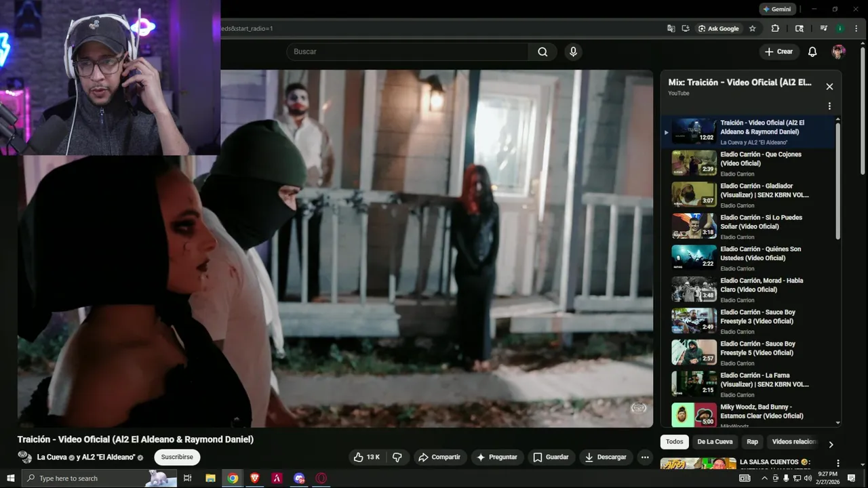Select the Videos relacionados chip

tap(793, 442)
